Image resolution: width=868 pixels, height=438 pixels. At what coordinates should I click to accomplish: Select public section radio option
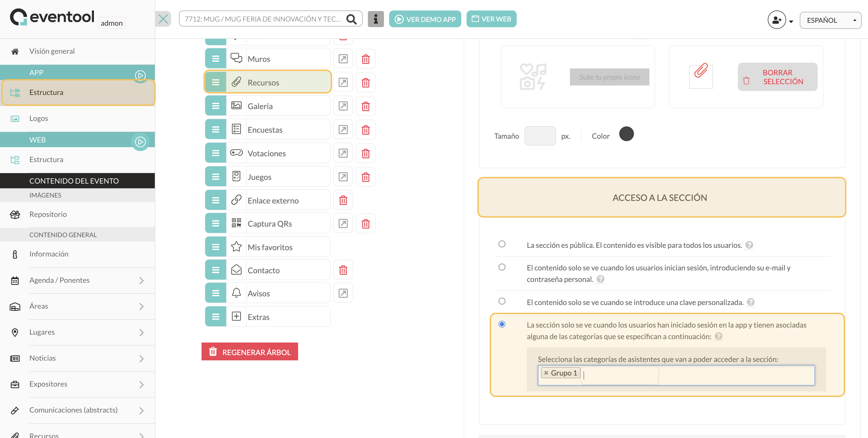[502, 244]
